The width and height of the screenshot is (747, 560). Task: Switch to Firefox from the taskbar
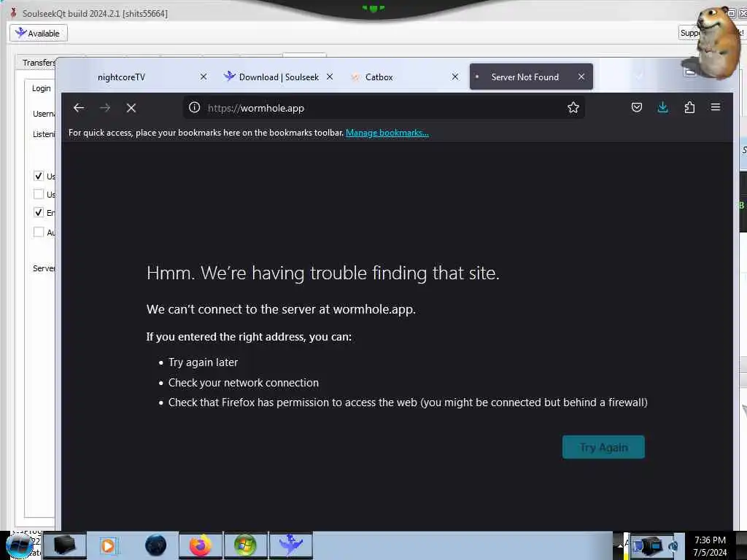pyautogui.click(x=201, y=545)
